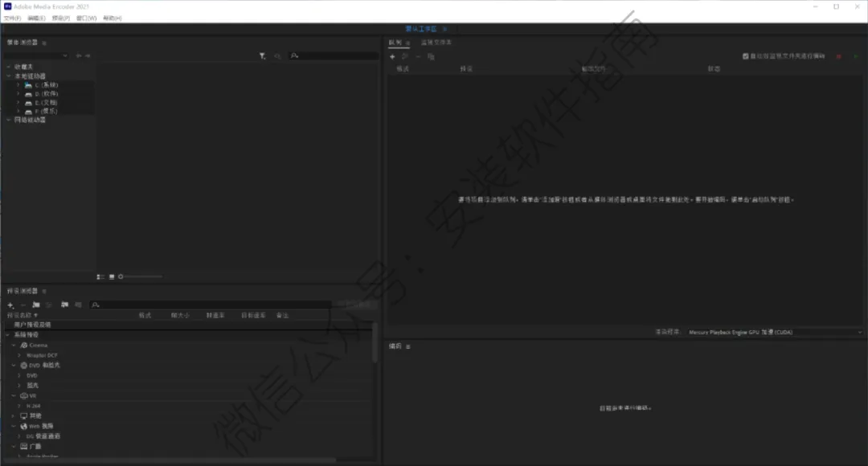
Task: Open the Mercury Playback Engine renderer dropdown
Action: tap(775, 332)
